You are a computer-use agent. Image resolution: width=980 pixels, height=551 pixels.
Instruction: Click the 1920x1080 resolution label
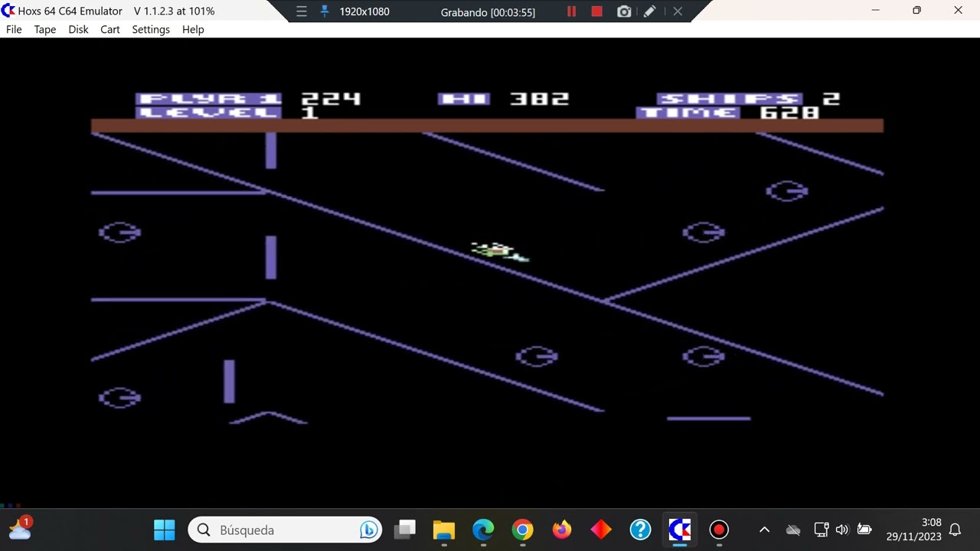coord(364,11)
